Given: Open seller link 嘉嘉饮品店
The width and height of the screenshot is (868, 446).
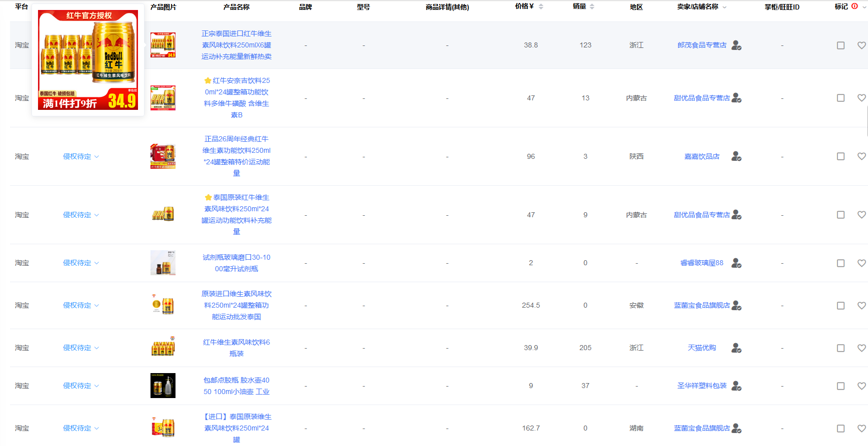Looking at the screenshot, I should [701, 157].
